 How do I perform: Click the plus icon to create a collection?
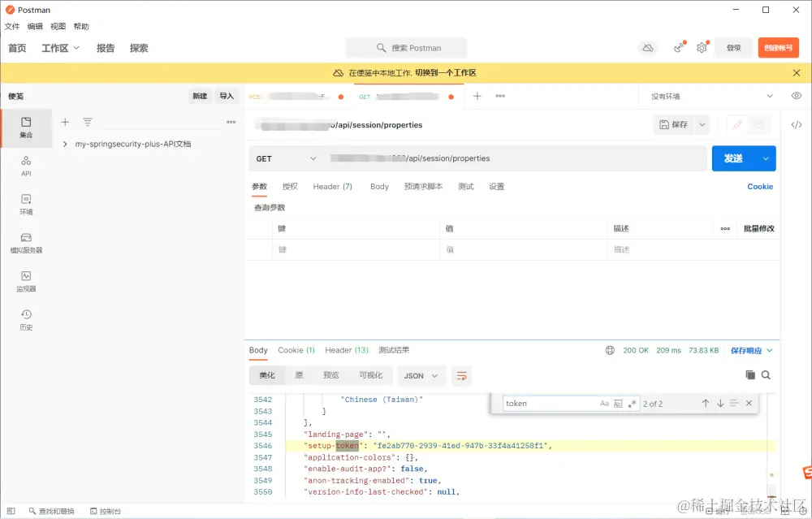pyautogui.click(x=65, y=123)
